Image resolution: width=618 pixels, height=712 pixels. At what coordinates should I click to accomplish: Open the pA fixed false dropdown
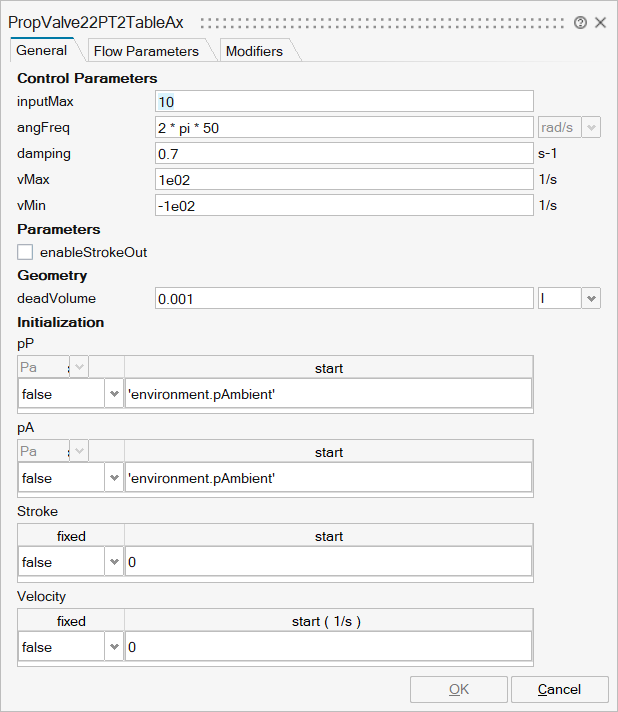(x=113, y=478)
